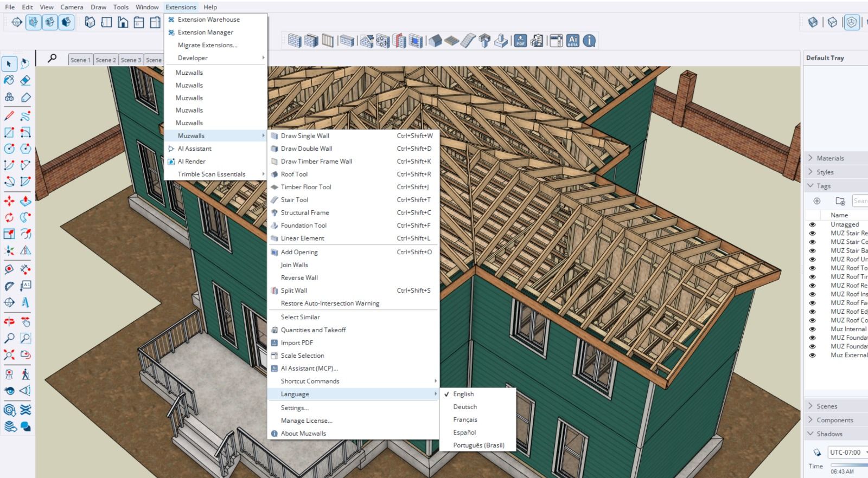Choose the Rotate tool
This screenshot has height=478, width=868.
pyautogui.click(x=9, y=217)
